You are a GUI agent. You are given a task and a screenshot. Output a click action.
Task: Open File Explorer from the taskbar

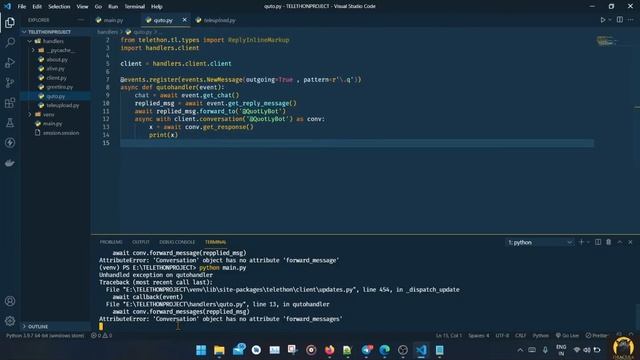click(219, 350)
